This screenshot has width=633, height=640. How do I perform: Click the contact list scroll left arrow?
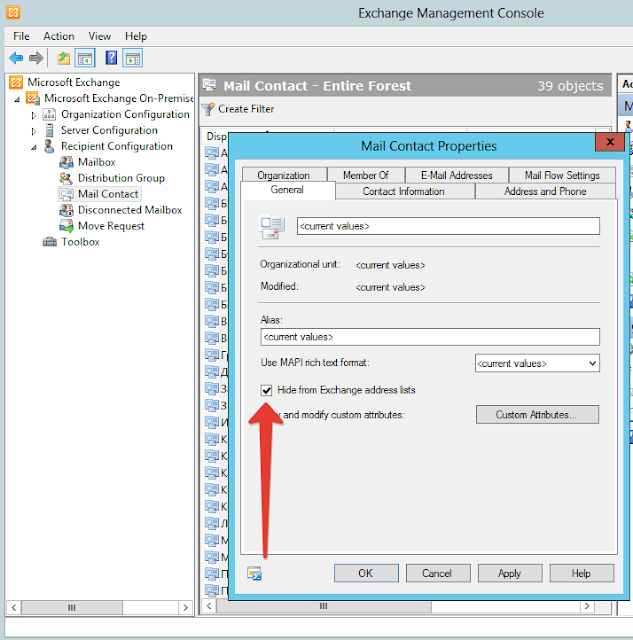[209, 606]
